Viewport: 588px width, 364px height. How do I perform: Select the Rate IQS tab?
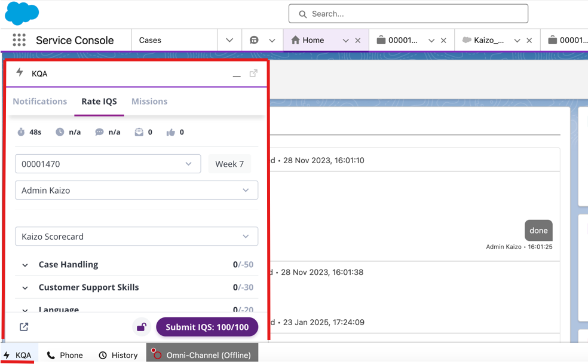click(x=99, y=102)
